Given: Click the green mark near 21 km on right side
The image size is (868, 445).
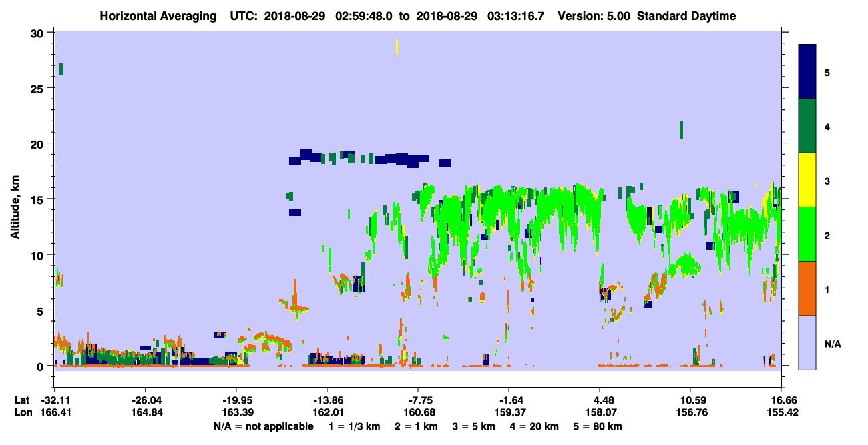Looking at the screenshot, I should [x=681, y=130].
